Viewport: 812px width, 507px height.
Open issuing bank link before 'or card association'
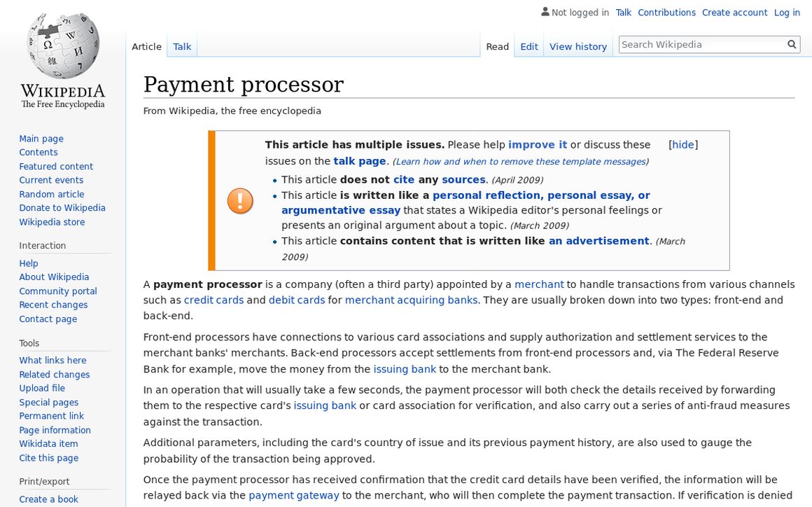point(325,405)
